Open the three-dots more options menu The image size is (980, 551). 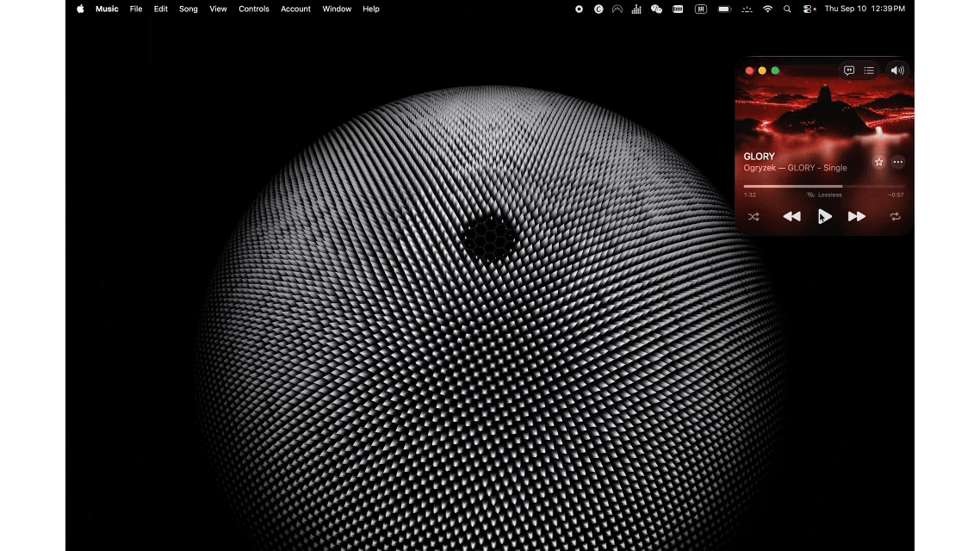click(x=898, y=162)
